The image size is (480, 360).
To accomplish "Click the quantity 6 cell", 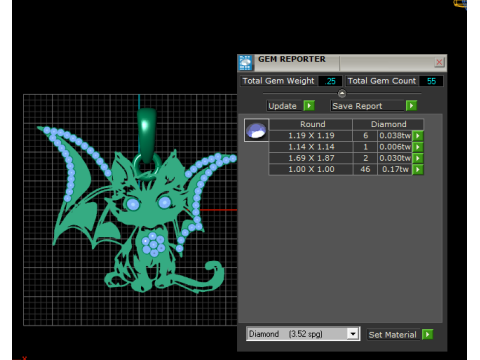I will (x=365, y=136).
